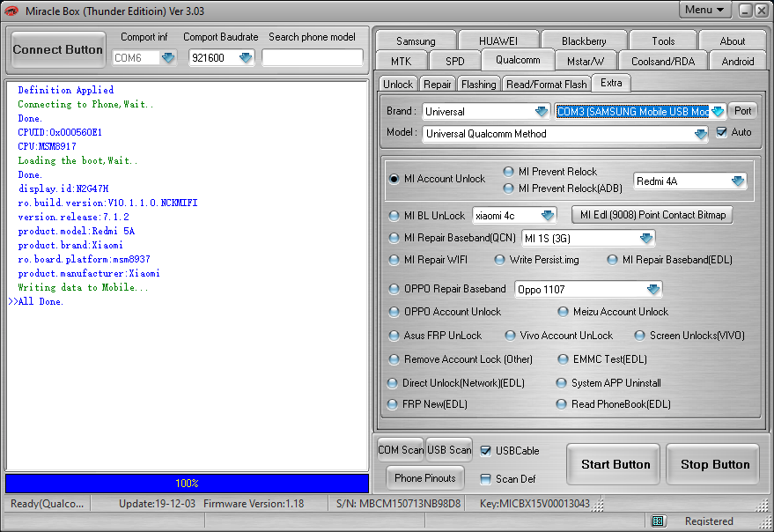Open the Tools tab
Image resolution: width=774 pixels, height=532 pixels.
coord(663,41)
